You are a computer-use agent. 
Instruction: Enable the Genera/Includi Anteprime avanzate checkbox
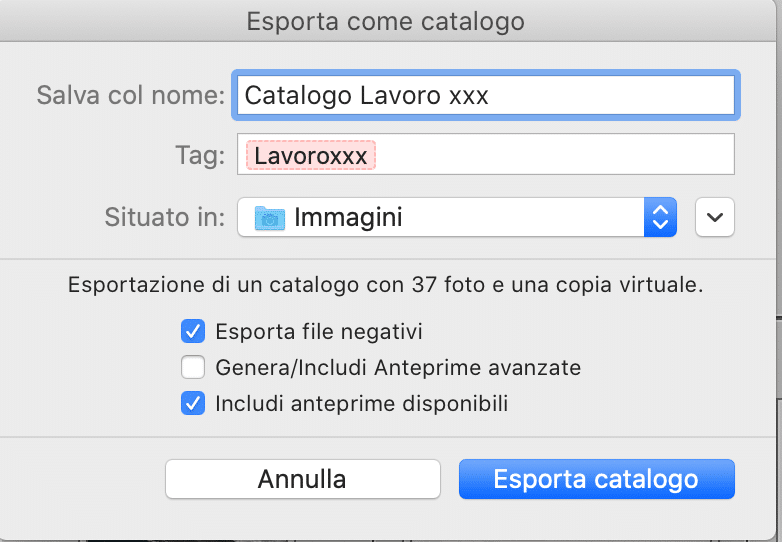coord(193,367)
